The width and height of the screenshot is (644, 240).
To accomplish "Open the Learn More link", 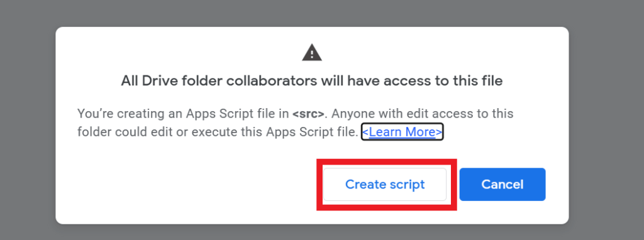I will 402,132.
